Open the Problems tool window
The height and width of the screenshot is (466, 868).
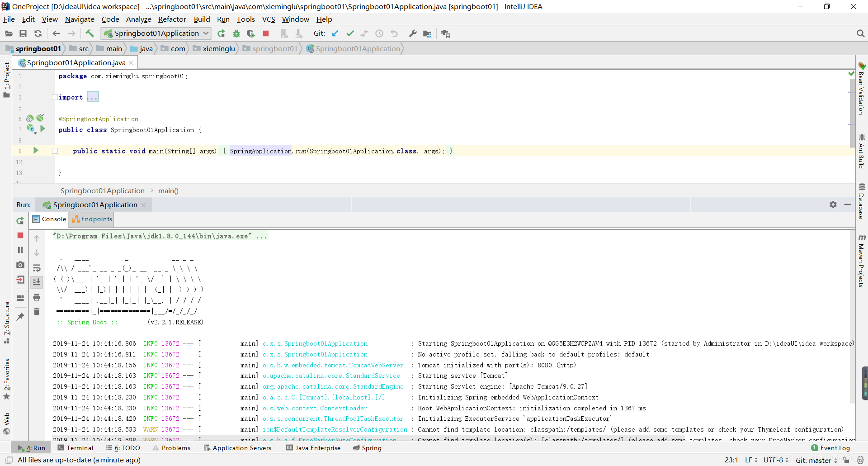point(171,448)
